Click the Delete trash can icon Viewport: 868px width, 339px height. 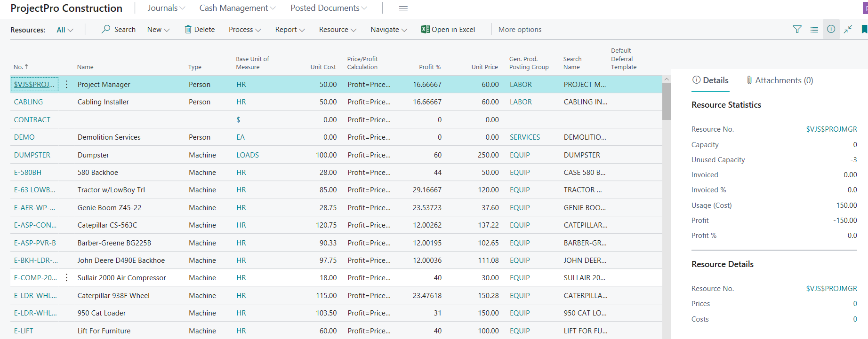188,30
